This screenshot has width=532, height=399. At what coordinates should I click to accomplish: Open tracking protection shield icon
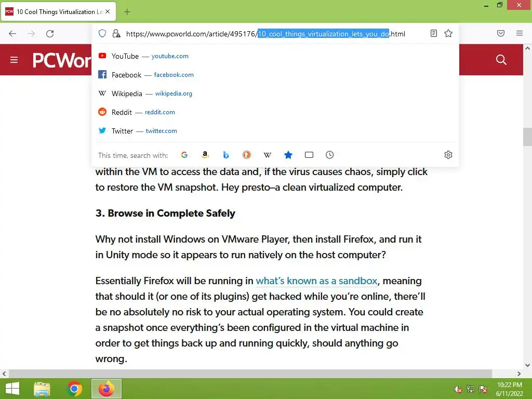point(102,33)
